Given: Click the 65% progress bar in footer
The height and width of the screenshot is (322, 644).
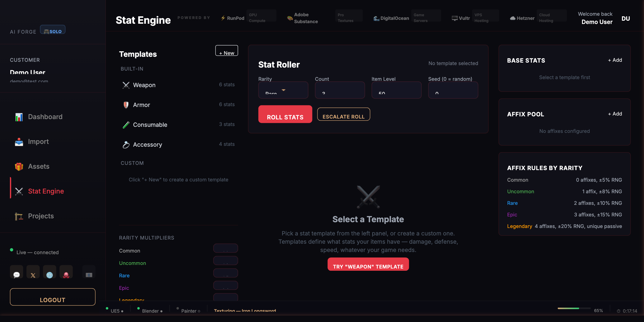Looking at the screenshot, I should [575, 309].
